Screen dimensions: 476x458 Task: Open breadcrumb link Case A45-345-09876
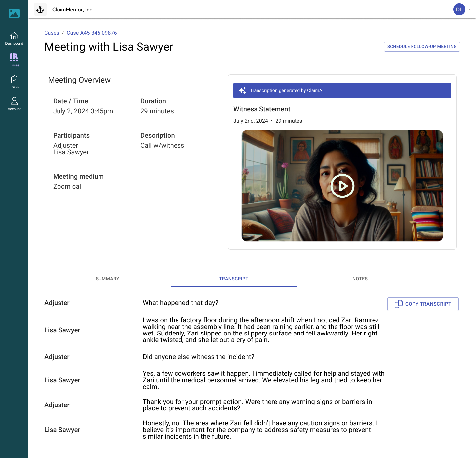click(x=92, y=33)
